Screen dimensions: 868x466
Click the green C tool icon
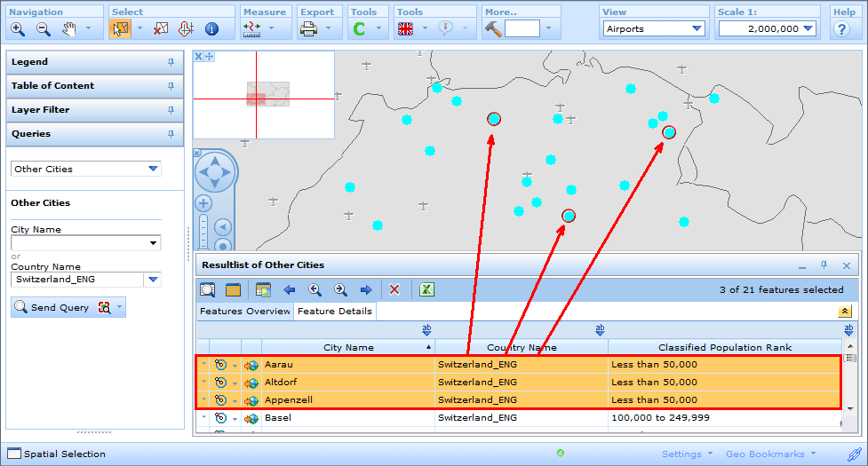(359, 29)
